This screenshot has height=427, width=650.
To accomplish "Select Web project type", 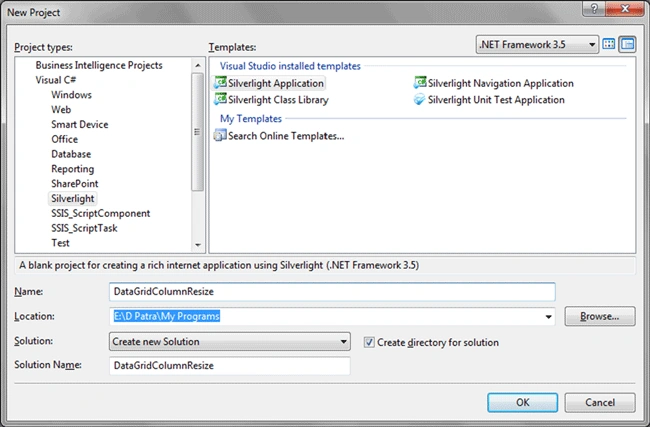I will coord(61,109).
